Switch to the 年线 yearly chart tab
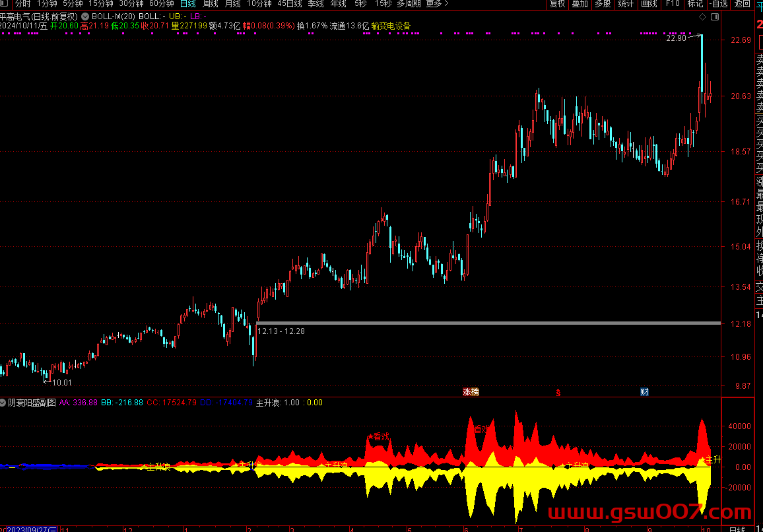The image size is (763, 532). pos(338,4)
